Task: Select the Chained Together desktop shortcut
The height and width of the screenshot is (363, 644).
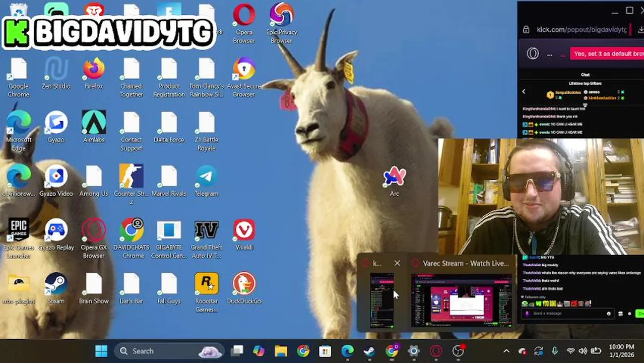Action: tap(131, 77)
